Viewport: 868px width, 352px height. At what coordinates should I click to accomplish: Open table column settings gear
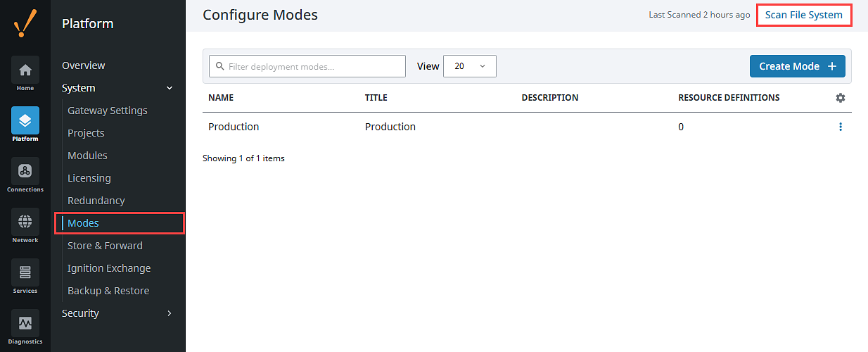pyautogui.click(x=840, y=98)
